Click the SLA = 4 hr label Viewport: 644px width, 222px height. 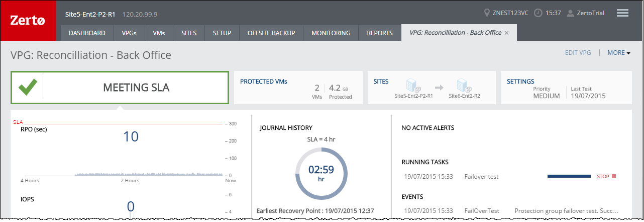tap(321, 139)
